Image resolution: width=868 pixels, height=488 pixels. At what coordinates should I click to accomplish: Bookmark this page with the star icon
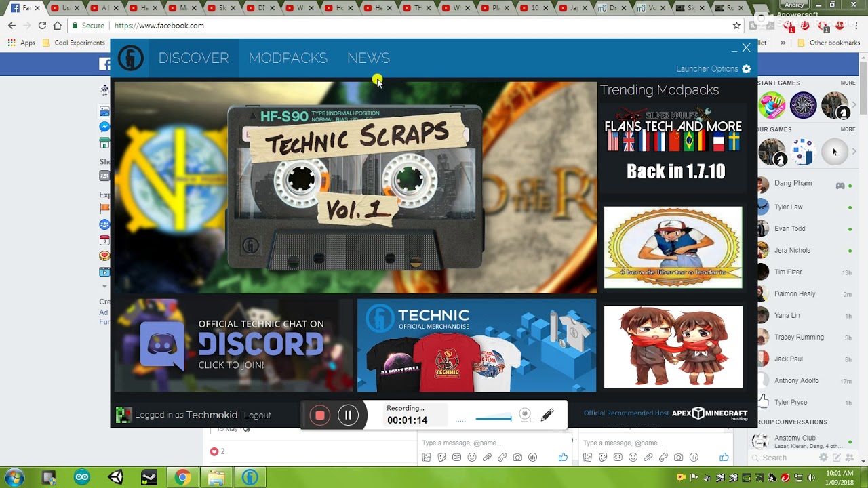click(x=736, y=25)
